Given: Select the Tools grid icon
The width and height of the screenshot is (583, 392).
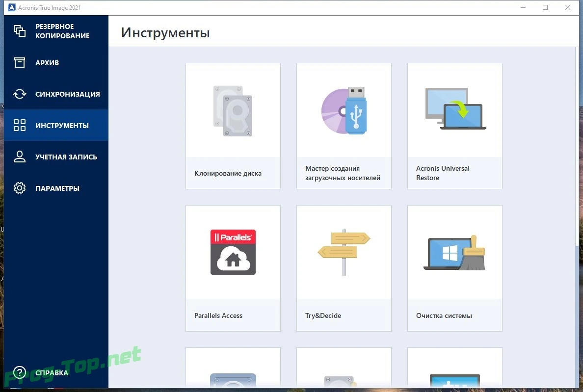Looking at the screenshot, I should (20, 125).
